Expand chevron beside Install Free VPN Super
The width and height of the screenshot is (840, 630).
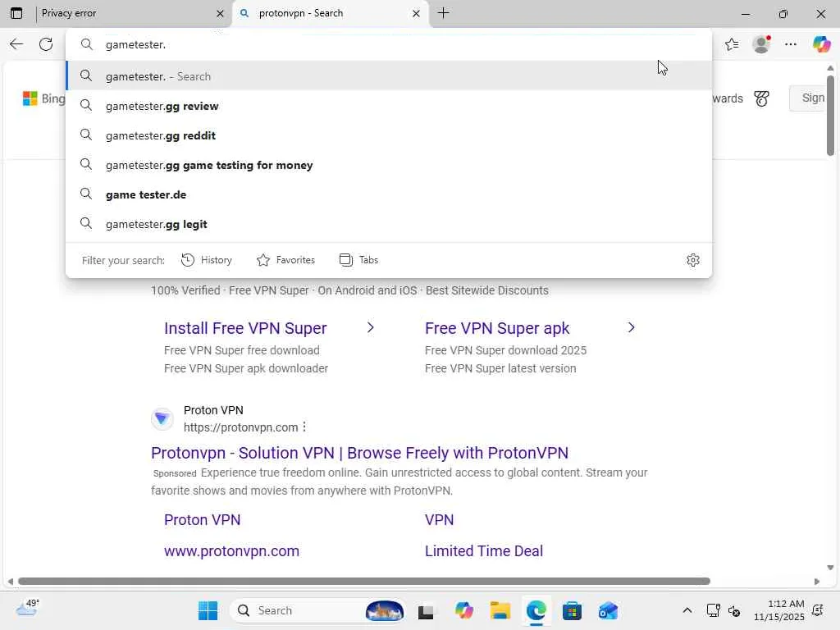click(370, 327)
